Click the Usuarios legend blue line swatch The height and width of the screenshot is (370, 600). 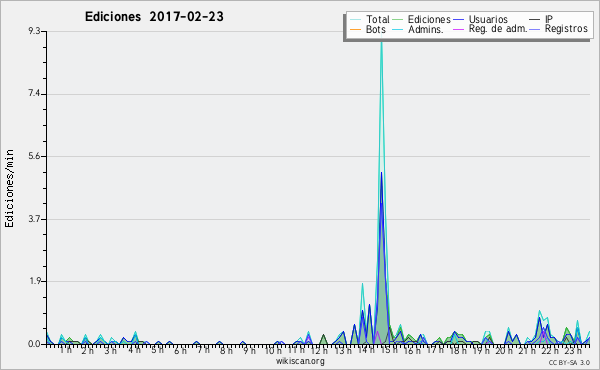458,20
